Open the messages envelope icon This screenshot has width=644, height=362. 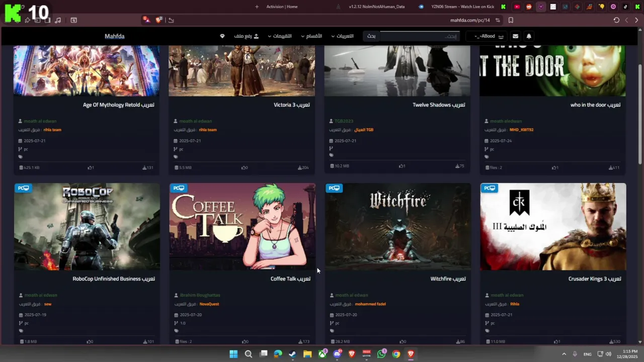pos(515,36)
